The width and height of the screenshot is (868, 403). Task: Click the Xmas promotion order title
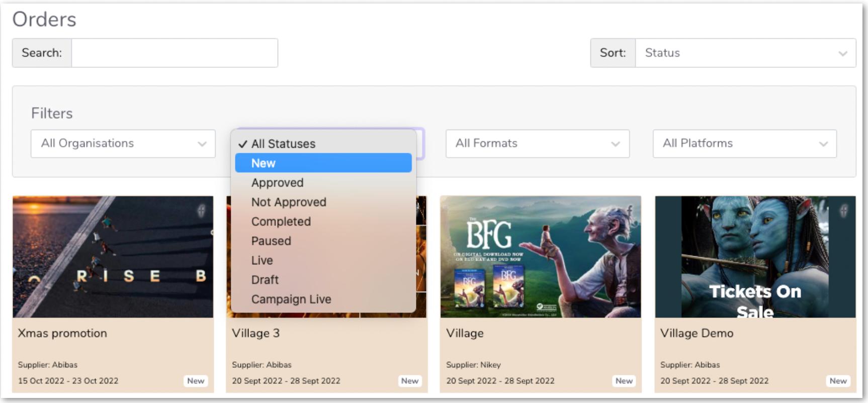tap(62, 333)
